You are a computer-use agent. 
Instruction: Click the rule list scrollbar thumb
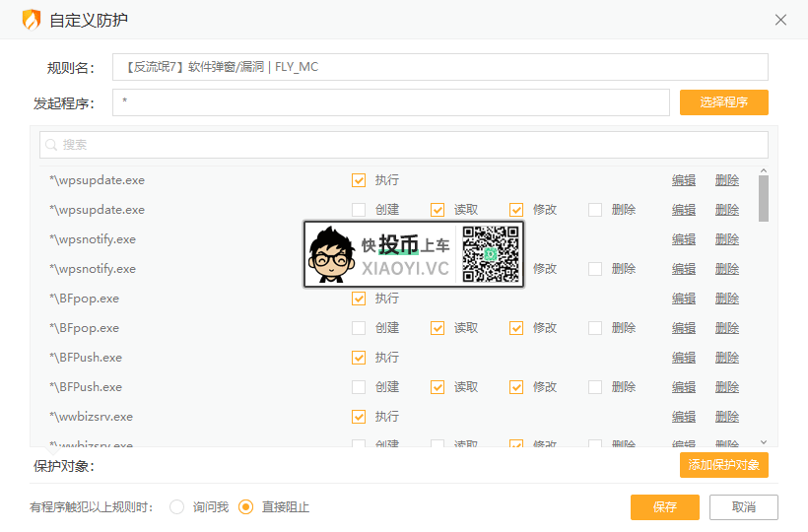point(764,198)
